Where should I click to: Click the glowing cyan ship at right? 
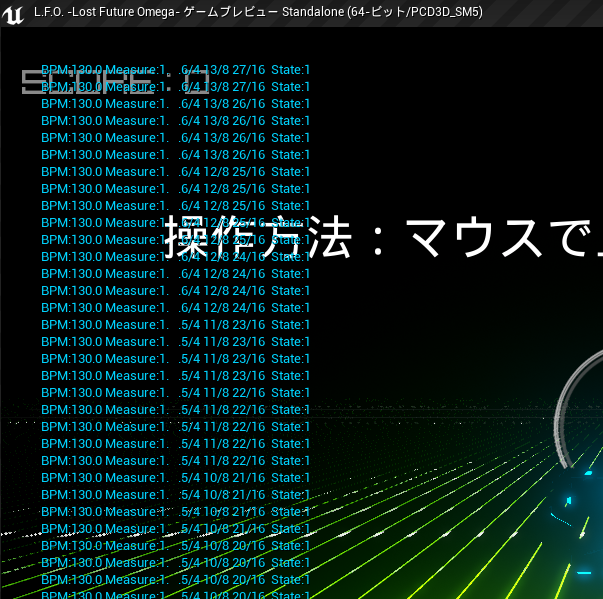tap(577, 523)
